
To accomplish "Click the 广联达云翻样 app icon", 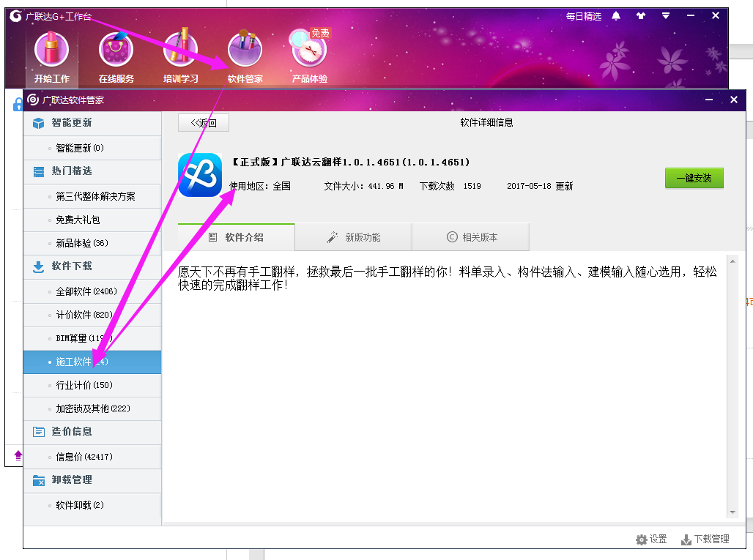I will (x=200, y=175).
